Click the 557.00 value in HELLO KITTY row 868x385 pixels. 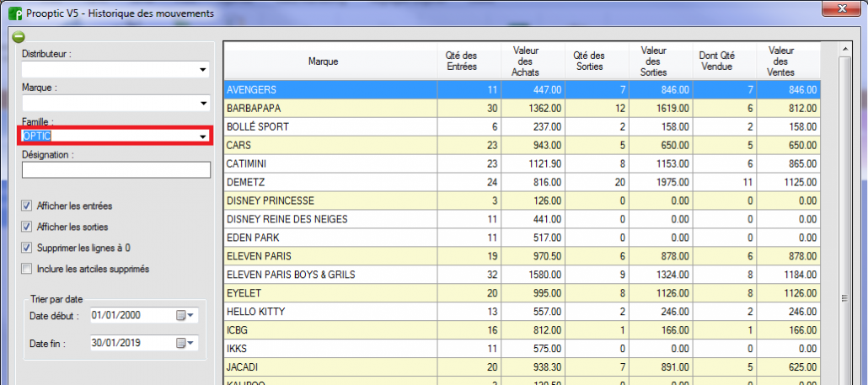[546, 312]
